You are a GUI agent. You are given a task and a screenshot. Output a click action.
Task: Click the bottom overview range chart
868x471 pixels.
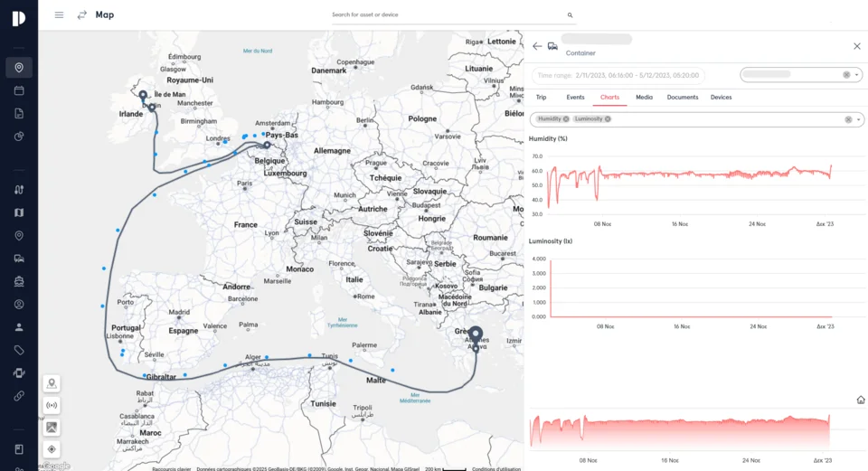[680, 431]
